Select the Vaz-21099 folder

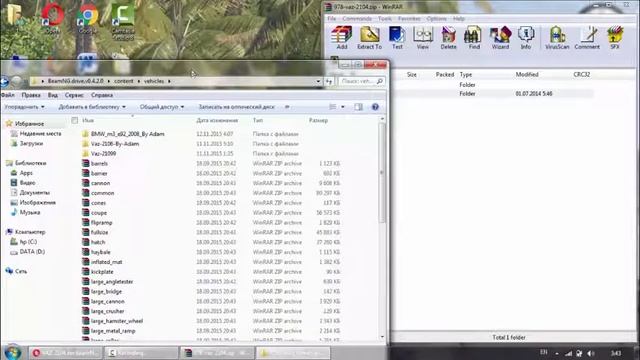(x=103, y=153)
